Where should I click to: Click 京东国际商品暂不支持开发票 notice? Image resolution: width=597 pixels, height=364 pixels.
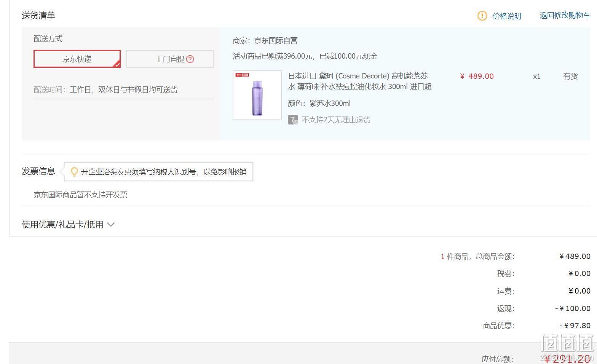click(x=80, y=195)
